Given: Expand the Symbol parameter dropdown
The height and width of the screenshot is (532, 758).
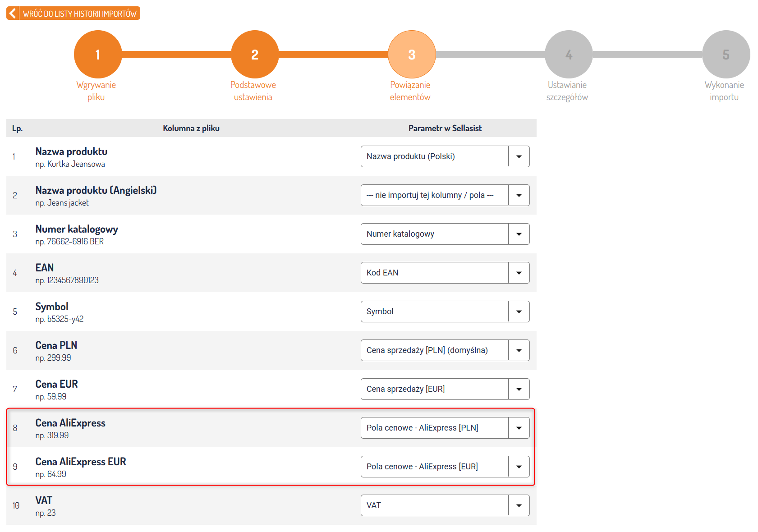Looking at the screenshot, I should pyautogui.click(x=434, y=312).
